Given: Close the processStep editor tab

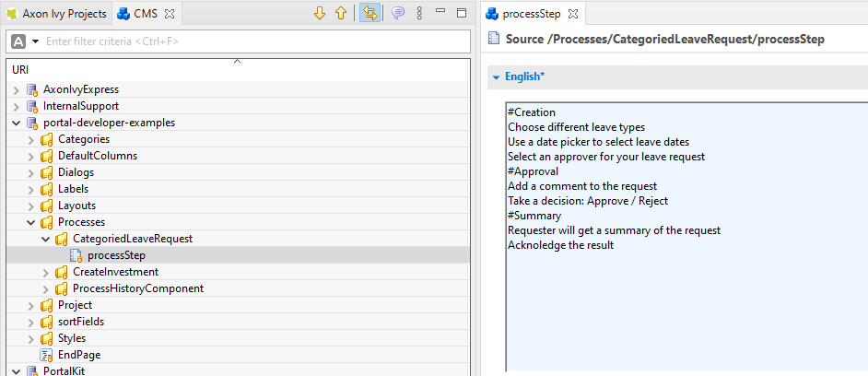Looking at the screenshot, I should pos(571,14).
